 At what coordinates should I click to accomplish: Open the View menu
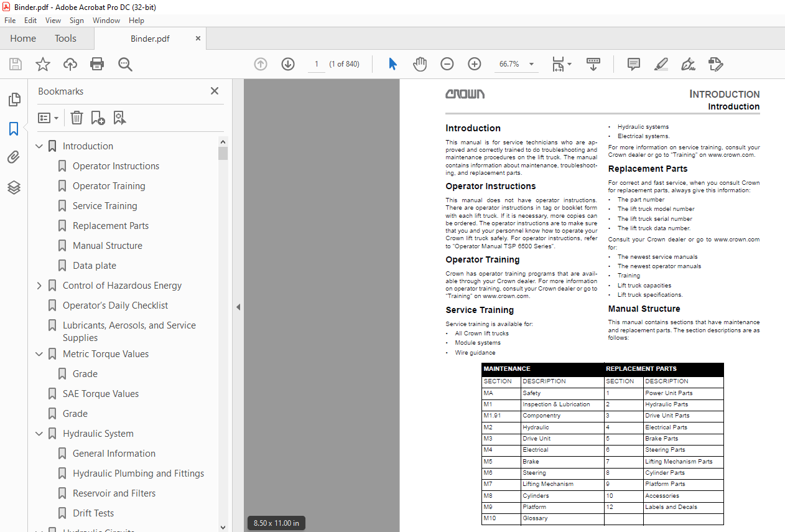point(53,21)
